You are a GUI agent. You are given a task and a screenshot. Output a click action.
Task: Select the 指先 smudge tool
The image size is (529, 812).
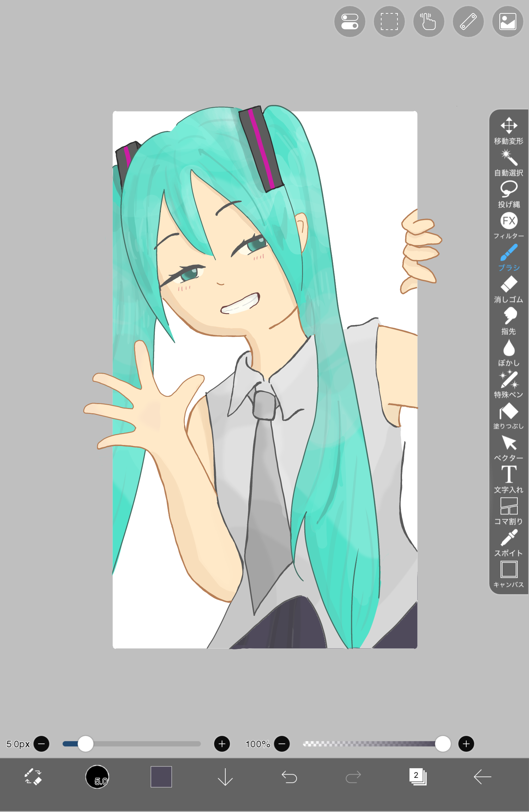click(509, 321)
